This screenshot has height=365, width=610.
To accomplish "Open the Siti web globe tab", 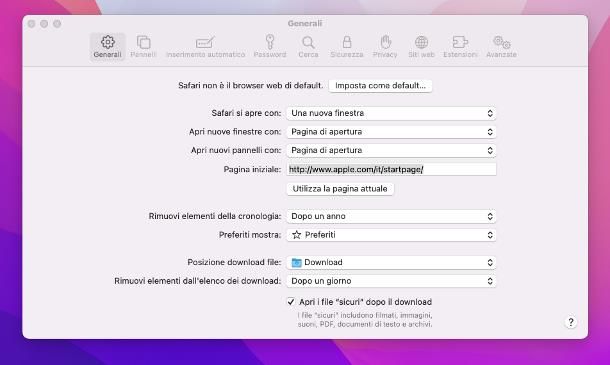I will click(x=421, y=47).
